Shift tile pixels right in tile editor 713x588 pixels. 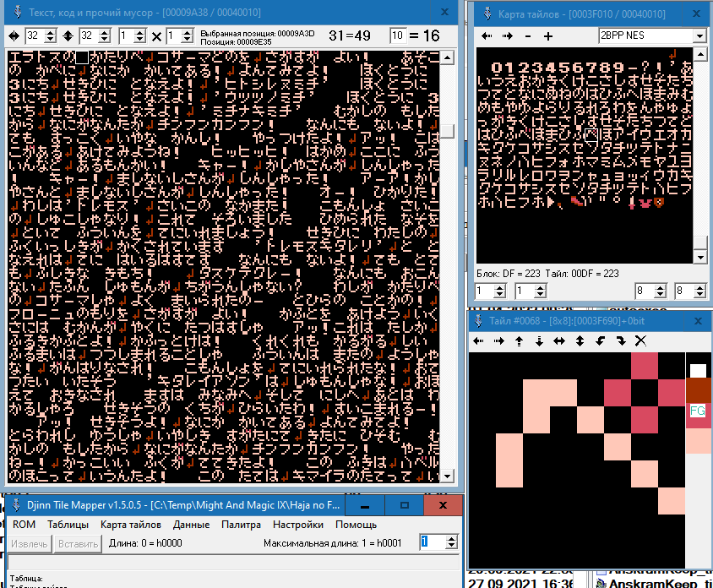pos(498,340)
